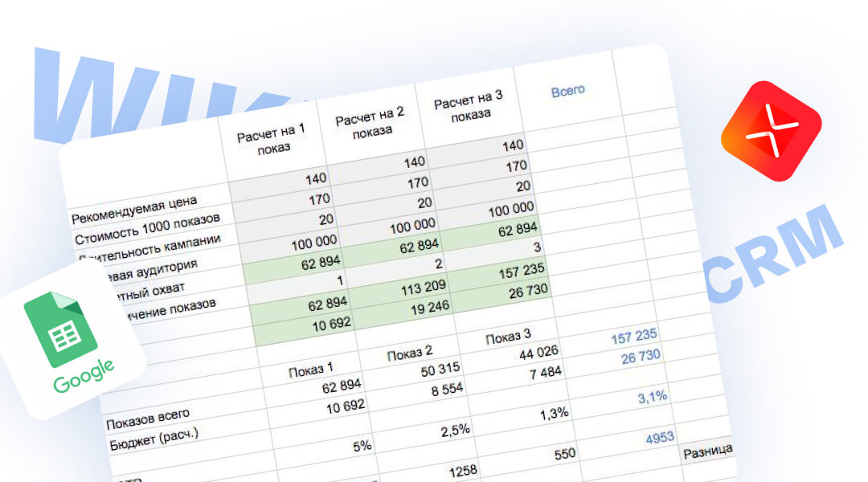The height and width of the screenshot is (482, 868).
Task: Select the 'Рекомендуемая цена' row label
Action: pyautogui.click(x=134, y=209)
